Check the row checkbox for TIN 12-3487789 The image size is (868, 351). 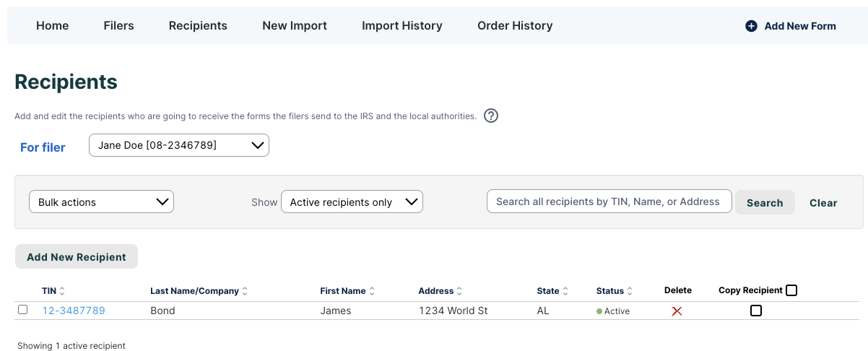click(x=23, y=310)
